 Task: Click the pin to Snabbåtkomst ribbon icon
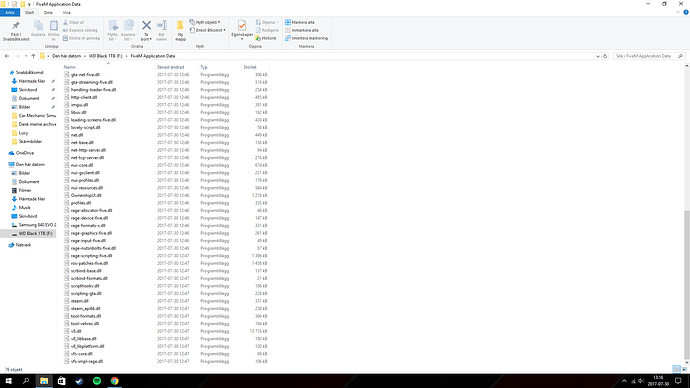point(16,30)
